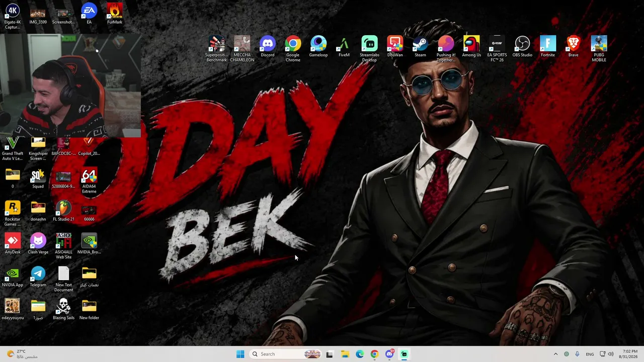
Task: Select the Kingshiper Screen folder
Action: 38,149
